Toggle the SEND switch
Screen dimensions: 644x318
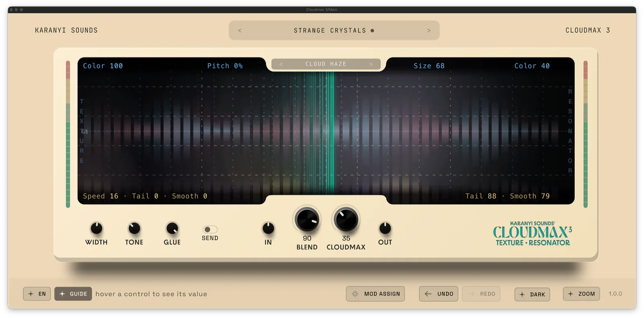pyautogui.click(x=210, y=230)
